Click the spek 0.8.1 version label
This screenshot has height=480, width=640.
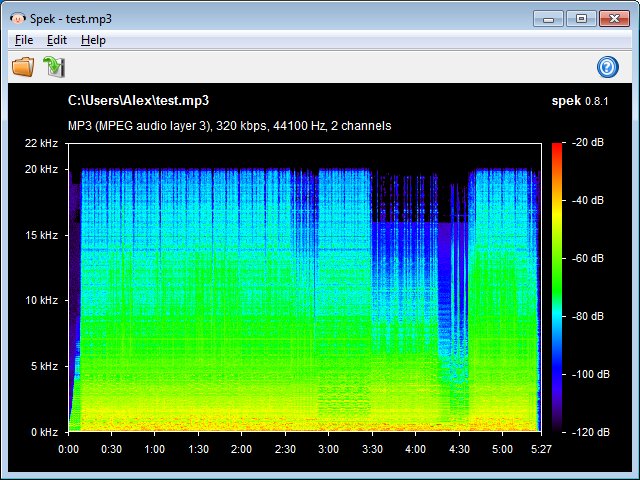click(579, 101)
